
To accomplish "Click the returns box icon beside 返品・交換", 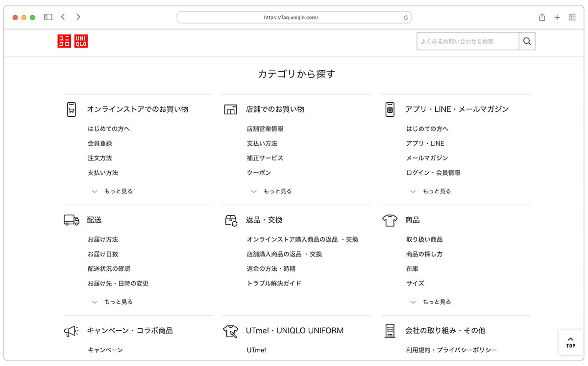I will tap(230, 220).
